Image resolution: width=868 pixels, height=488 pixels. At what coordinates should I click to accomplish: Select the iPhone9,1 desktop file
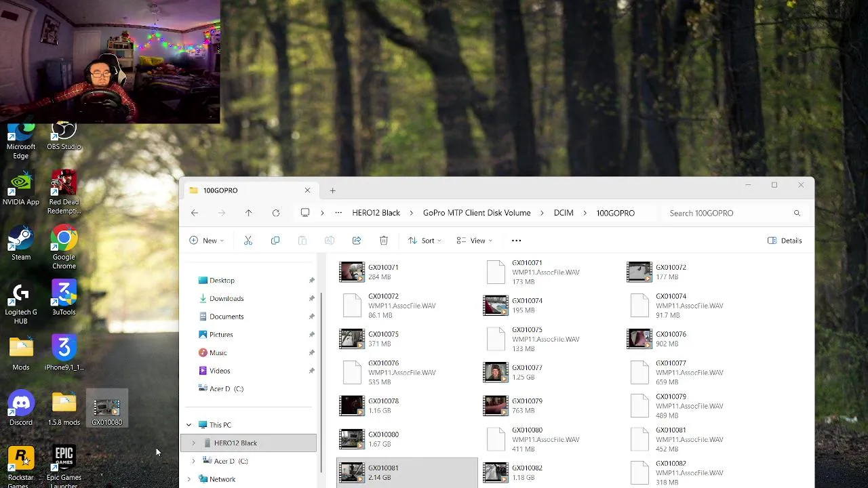pyautogui.click(x=64, y=354)
